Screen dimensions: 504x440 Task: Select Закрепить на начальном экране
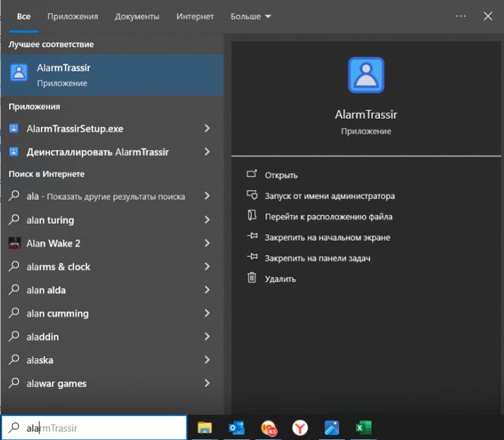(328, 237)
